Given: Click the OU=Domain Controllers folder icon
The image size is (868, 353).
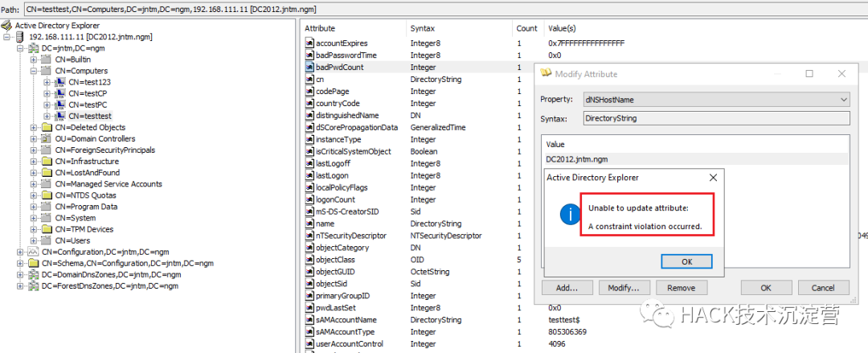Looking at the screenshot, I should pyautogui.click(x=47, y=138).
